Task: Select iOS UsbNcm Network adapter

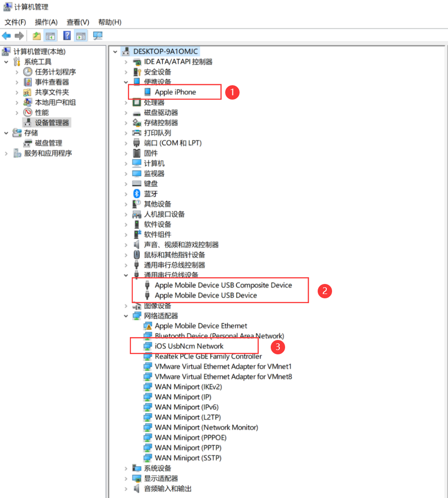Action: click(189, 346)
